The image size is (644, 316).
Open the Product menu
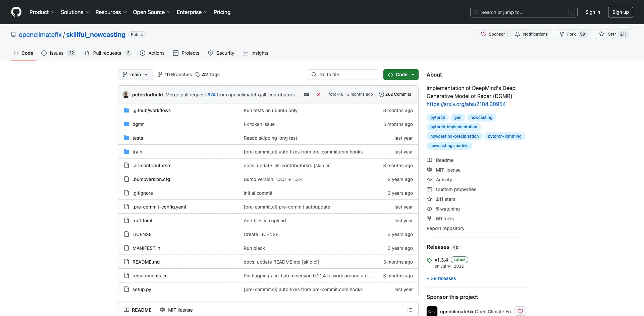(42, 12)
